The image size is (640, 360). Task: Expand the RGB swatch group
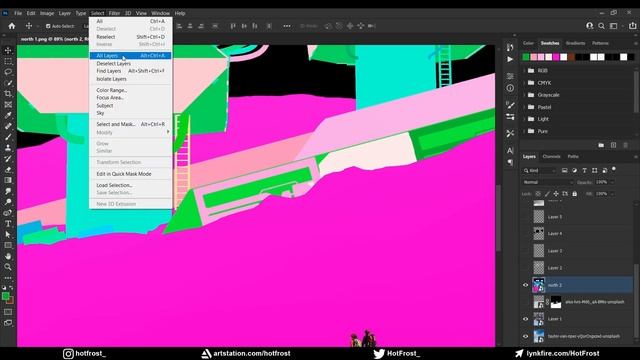pos(524,71)
